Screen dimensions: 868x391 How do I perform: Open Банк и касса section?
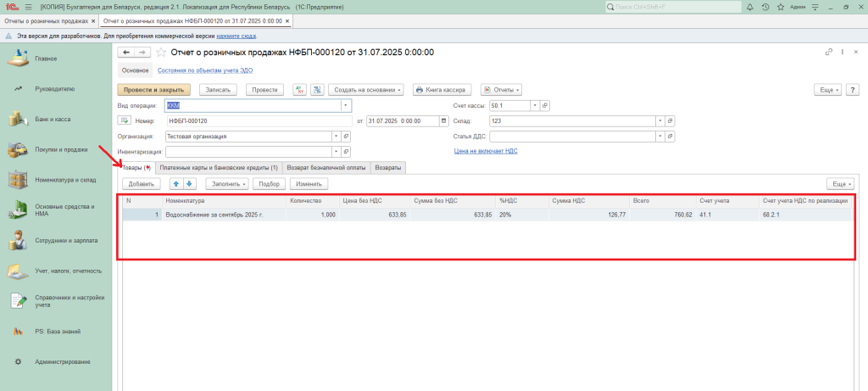pos(53,120)
